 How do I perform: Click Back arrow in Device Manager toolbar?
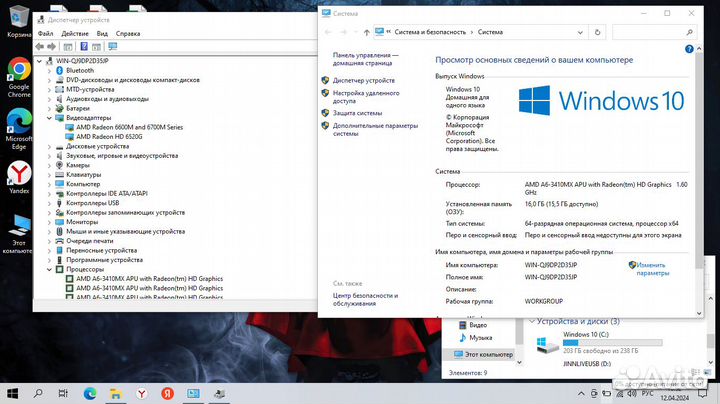coord(40,46)
